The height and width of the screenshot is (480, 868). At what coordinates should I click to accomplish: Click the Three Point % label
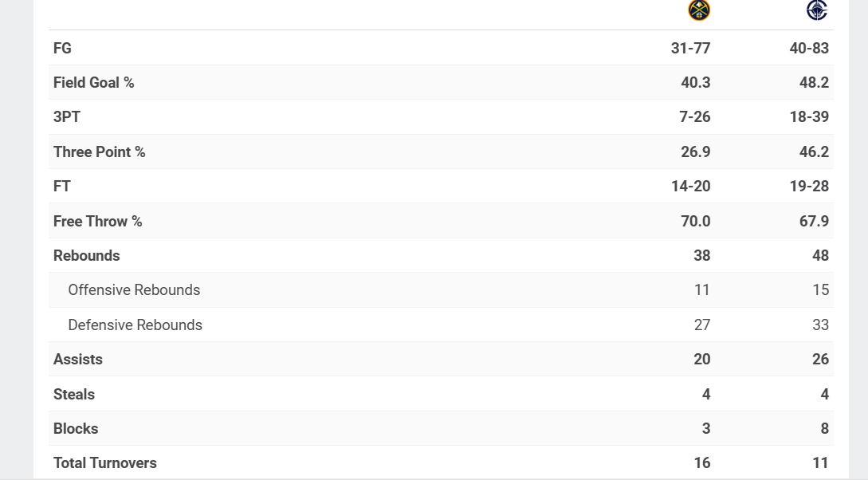pos(99,151)
